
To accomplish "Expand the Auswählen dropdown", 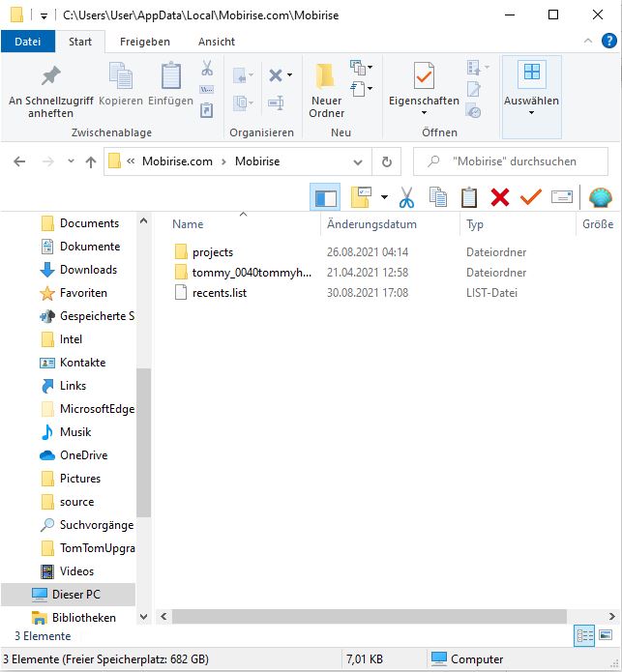I will pos(531,113).
